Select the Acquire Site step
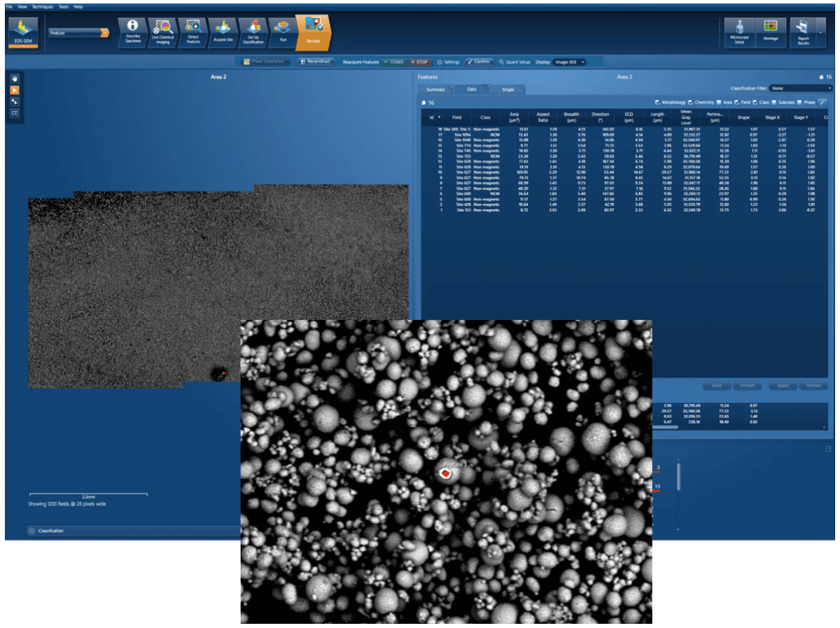 click(223, 32)
